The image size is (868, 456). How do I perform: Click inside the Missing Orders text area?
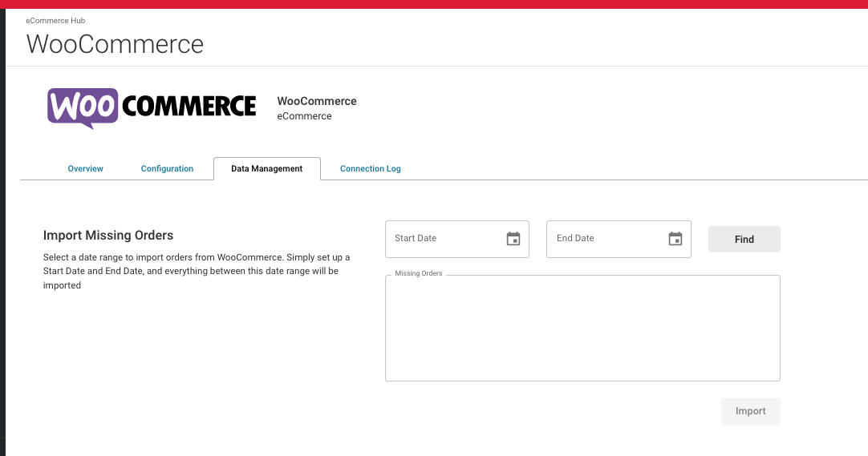[x=582, y=329]
